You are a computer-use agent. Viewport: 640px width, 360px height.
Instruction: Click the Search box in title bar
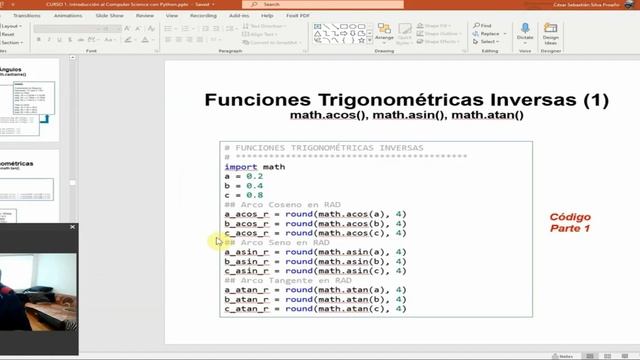[323, 4]
